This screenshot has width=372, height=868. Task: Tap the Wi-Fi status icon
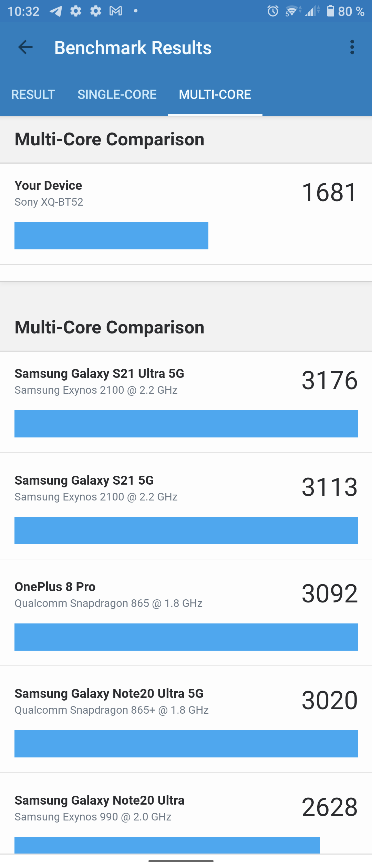point(292,11)
